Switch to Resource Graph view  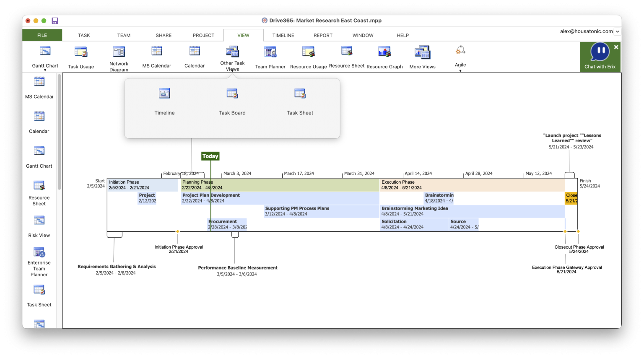[x=384, y=57]
